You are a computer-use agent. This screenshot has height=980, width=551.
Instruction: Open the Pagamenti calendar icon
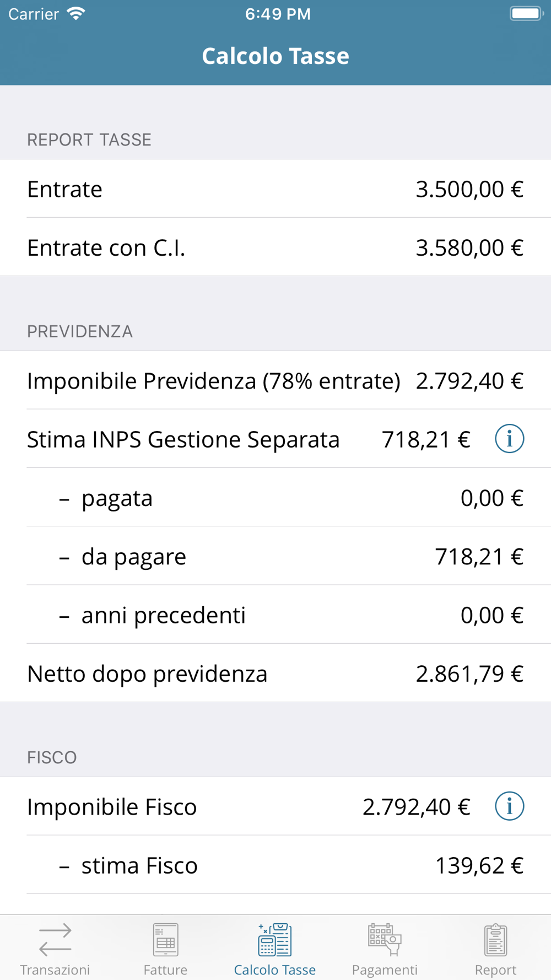pyautogui.click(x=385, y=940)
